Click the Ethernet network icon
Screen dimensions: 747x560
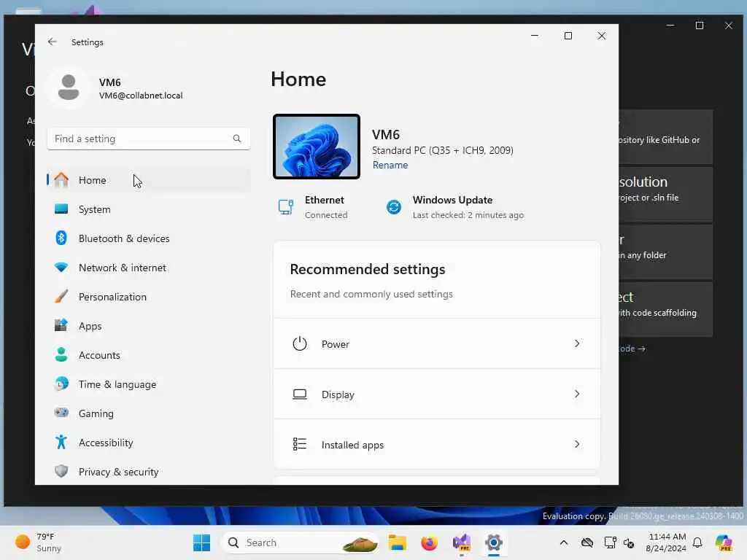tap(286, 207)
